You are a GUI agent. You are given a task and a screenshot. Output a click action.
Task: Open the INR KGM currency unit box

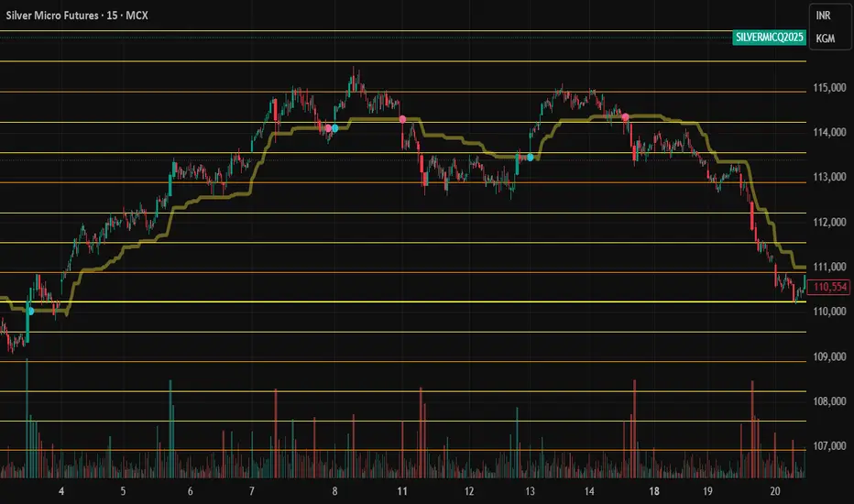(x=830, y=27)
